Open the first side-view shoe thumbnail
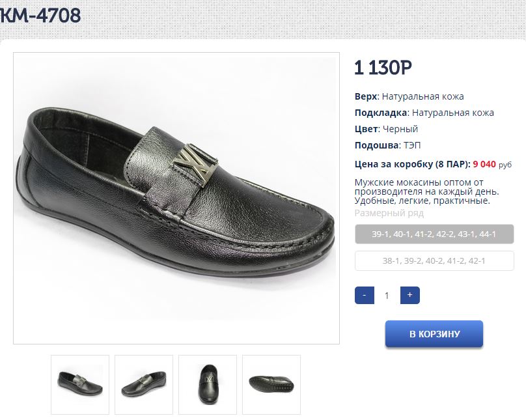Screen dimensions: 526x420 tap(80, 384)
